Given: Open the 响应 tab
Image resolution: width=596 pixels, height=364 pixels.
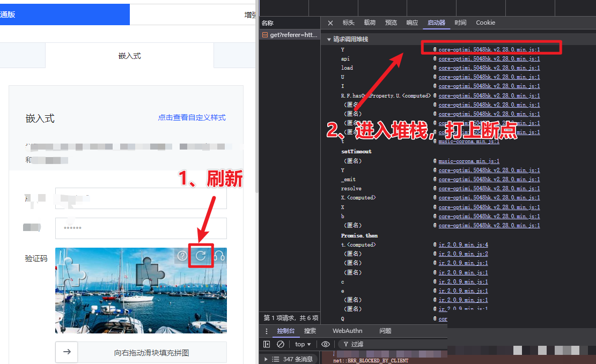Looking at the screenshot, I should pos(412,23).
